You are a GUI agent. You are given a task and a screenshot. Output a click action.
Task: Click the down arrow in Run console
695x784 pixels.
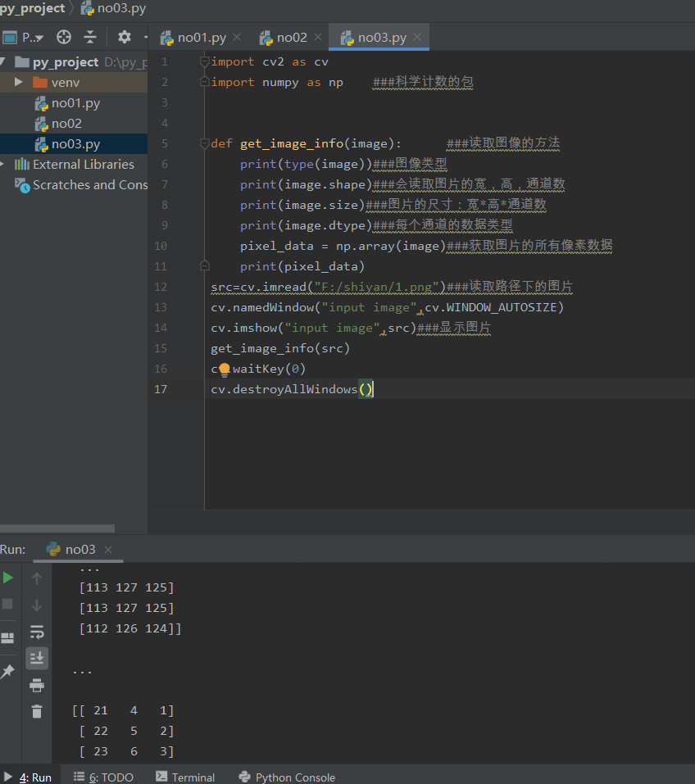(37, 605)
